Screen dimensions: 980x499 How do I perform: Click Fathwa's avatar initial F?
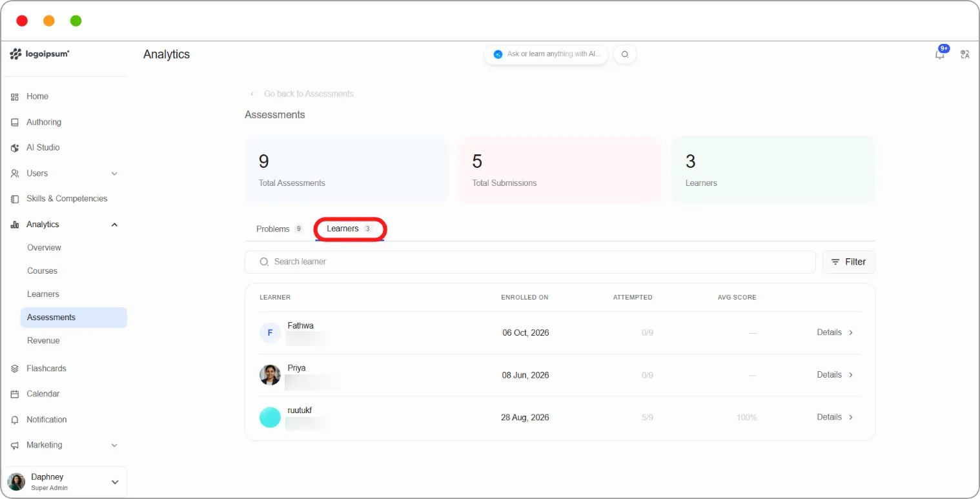pos(270,333)
